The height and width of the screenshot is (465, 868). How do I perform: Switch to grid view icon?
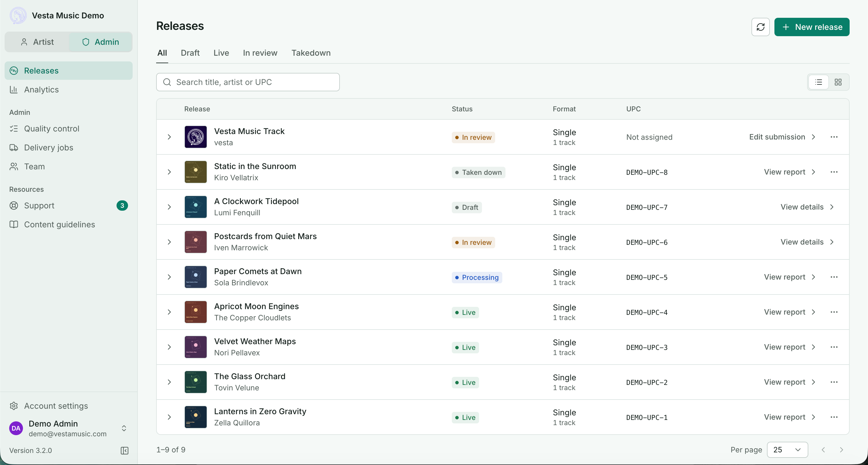pyautogui.click(x=838, y=82)
